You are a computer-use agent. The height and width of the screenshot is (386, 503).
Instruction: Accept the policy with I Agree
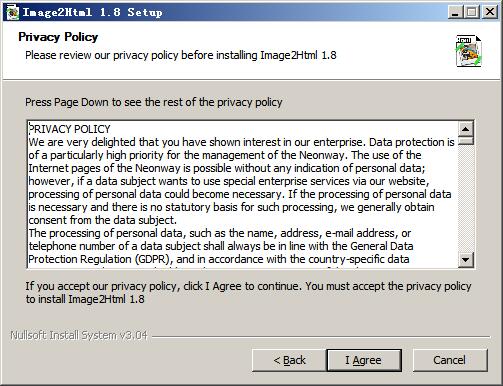(x=364, y=360)
